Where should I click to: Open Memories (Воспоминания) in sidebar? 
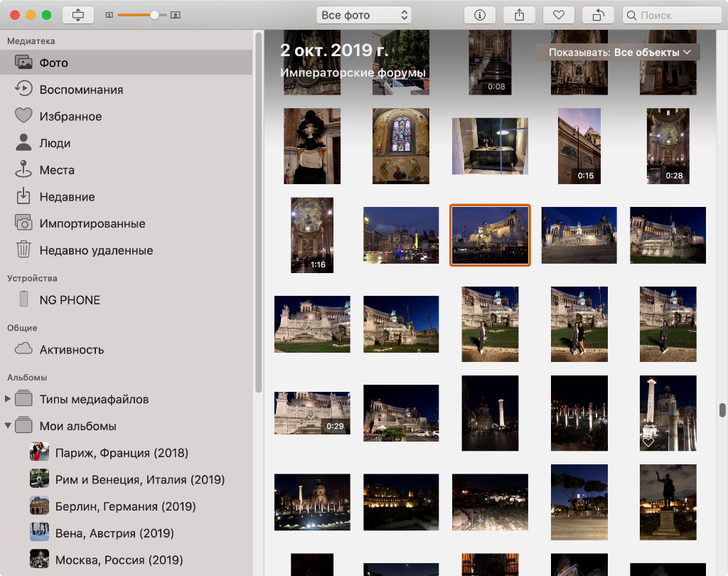81,90
